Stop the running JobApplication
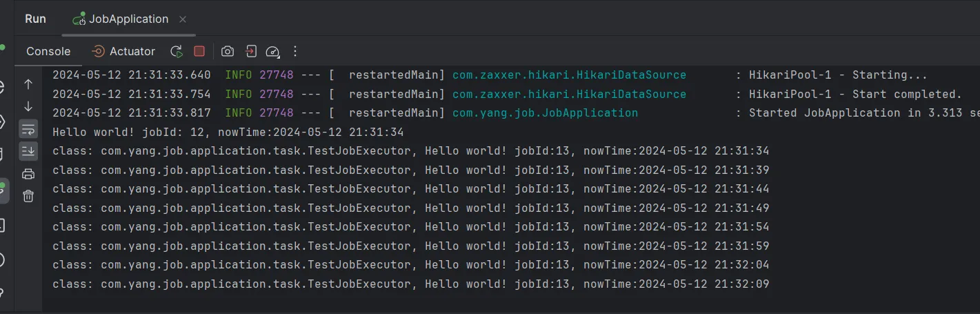 click(x=199, y=51)
